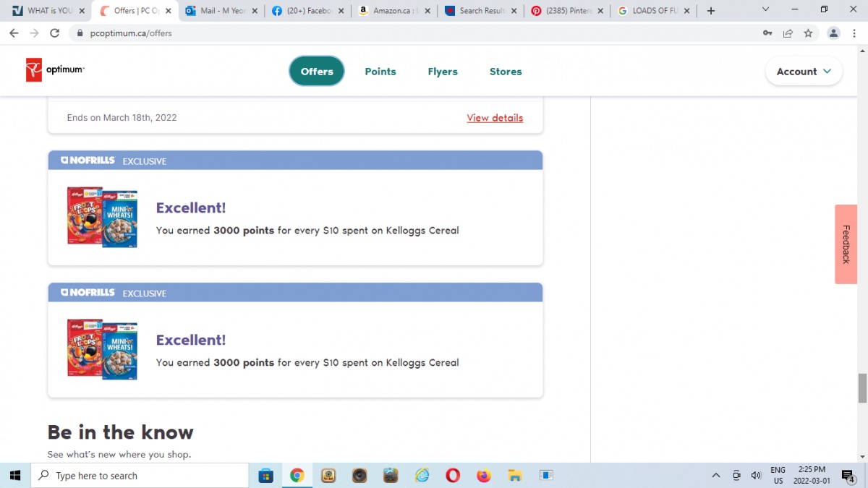Click the PC Optimum logo
The height and width of the screenshot is (488, 868).
pyautogui.click(x=55, y=70)
